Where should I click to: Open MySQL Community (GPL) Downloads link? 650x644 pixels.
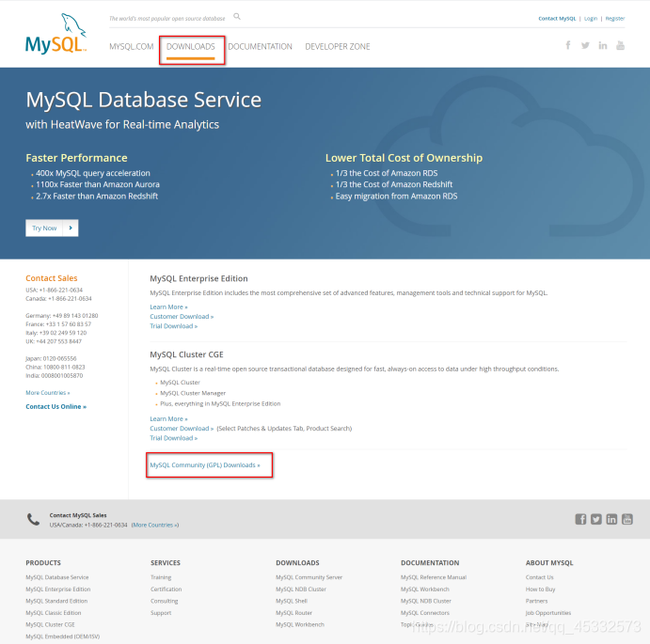coord(205,465)
